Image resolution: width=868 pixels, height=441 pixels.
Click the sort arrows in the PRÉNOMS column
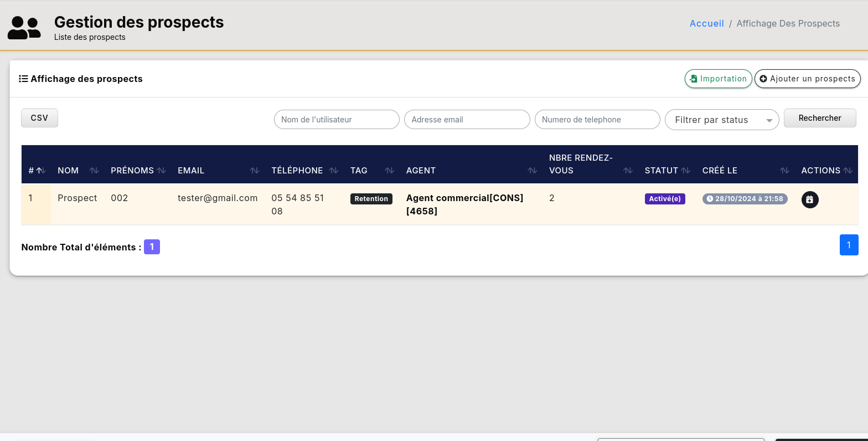pyautogui.click(x=161, y=171)
